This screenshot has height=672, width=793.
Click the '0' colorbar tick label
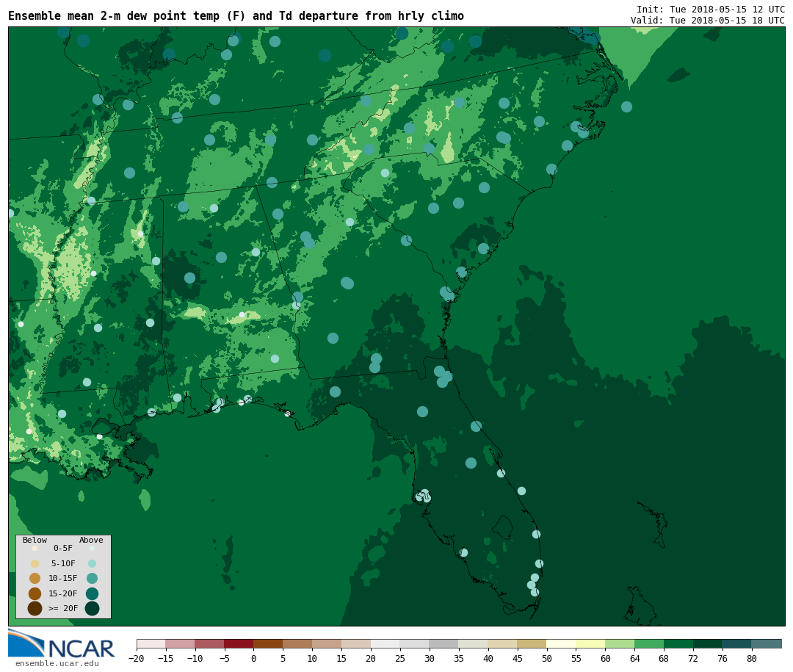pos(254,658)
